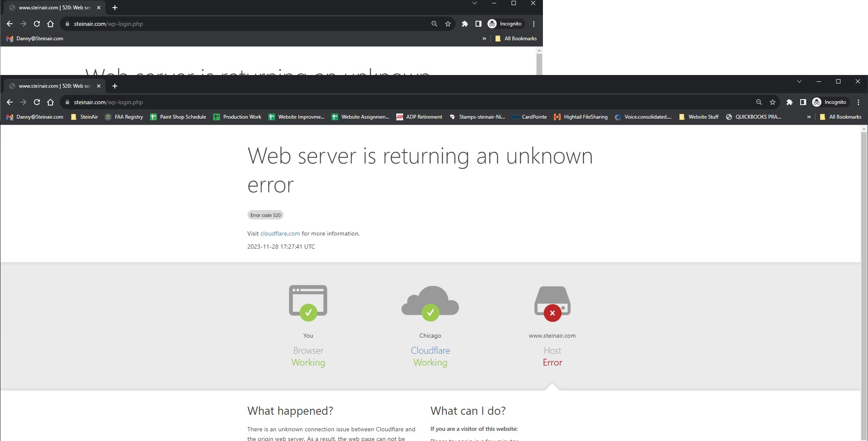Click the What can I do? heading

[468, 411]
